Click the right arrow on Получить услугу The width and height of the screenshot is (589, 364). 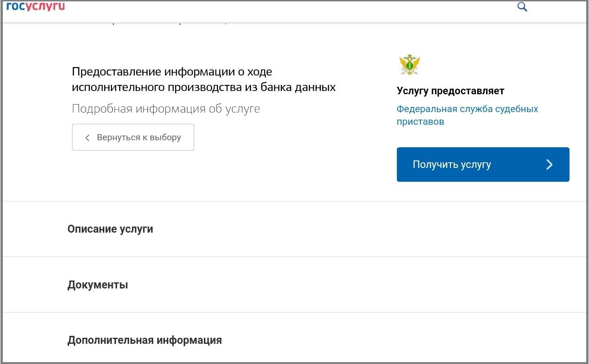549,165
